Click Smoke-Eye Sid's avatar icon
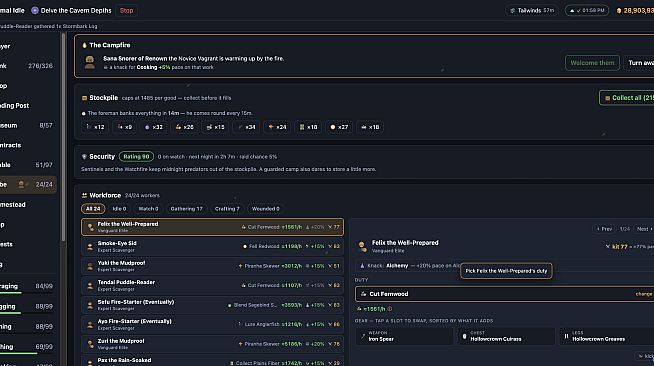Screen dimensions: 654x366 pos(90,247)
